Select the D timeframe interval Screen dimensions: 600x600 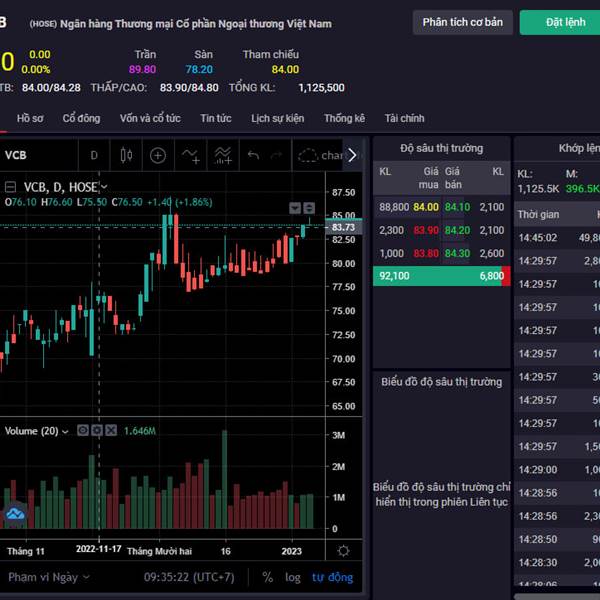tap(94, 155)
